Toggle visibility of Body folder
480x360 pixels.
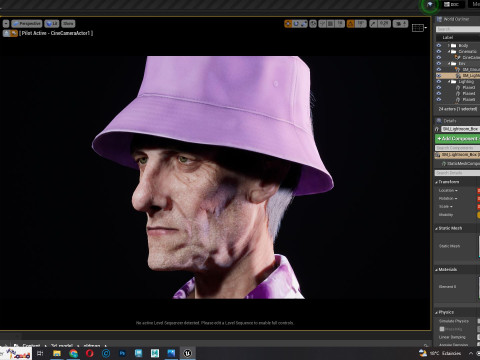pos(439,45)
